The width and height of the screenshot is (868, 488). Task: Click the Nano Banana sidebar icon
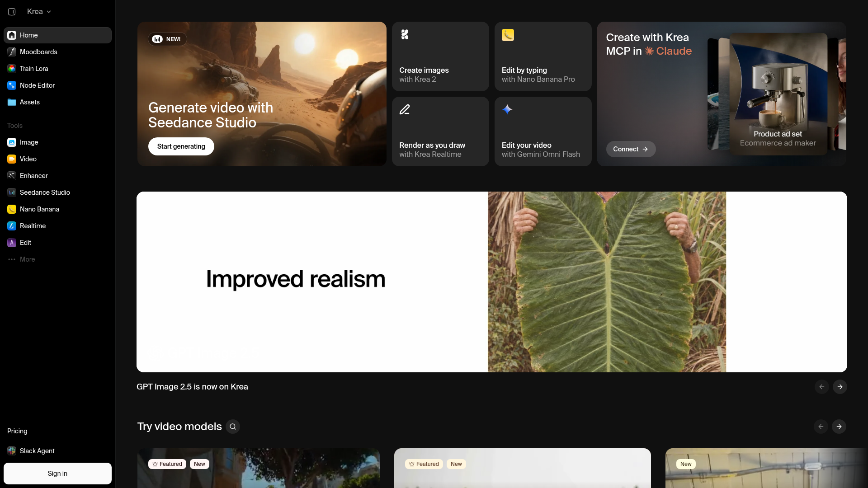coord(12,209)
